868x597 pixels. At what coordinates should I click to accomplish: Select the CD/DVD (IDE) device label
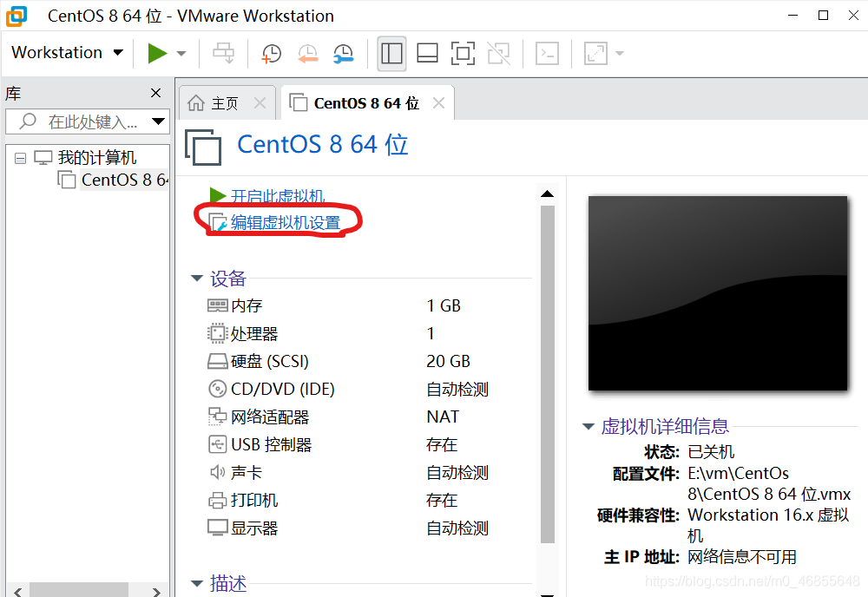point(283,389)
